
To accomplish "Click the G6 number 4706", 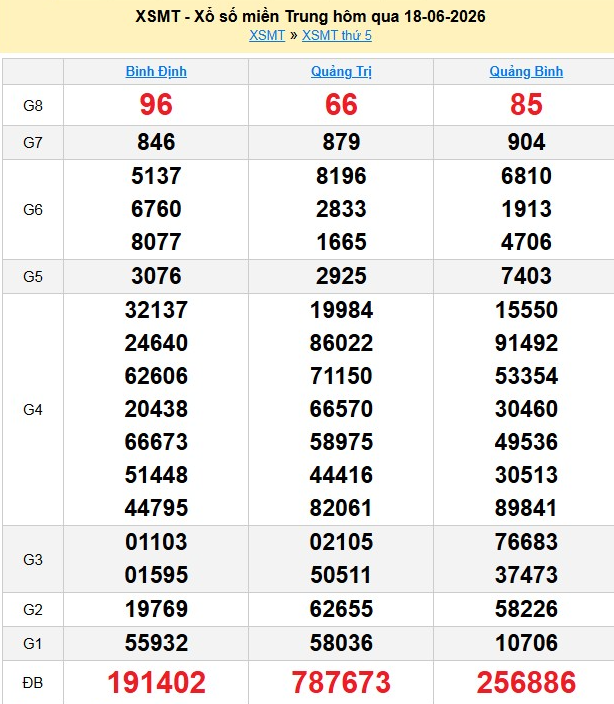I will click(526, 242).
